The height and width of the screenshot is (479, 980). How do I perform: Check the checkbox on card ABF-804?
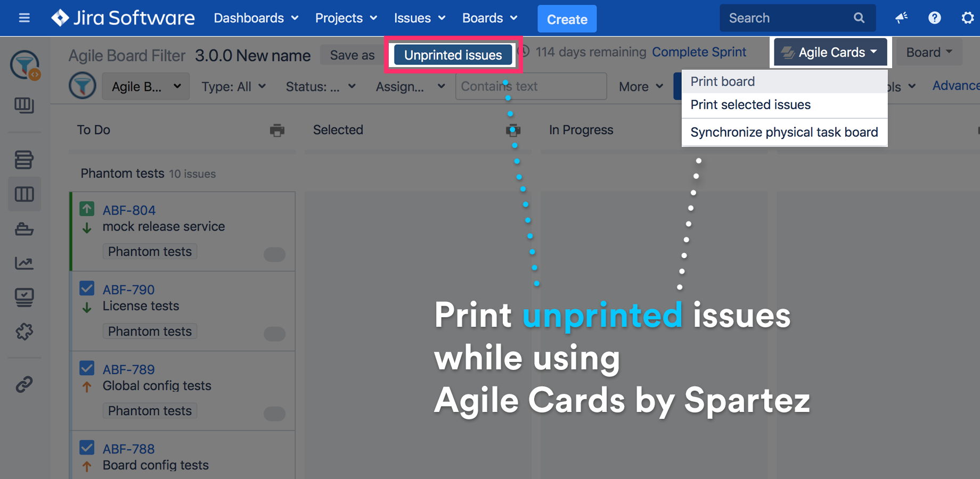point(87,209)
